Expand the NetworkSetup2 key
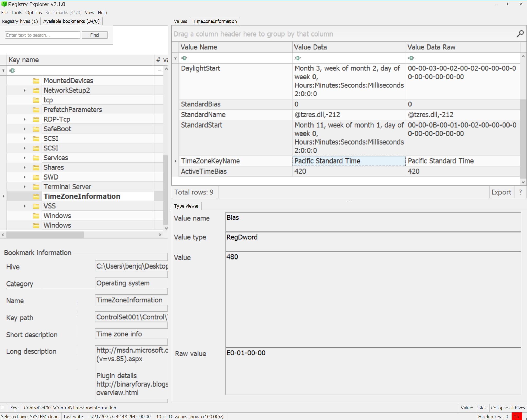This screenshot has width=527, height=420. coord(25,91)
